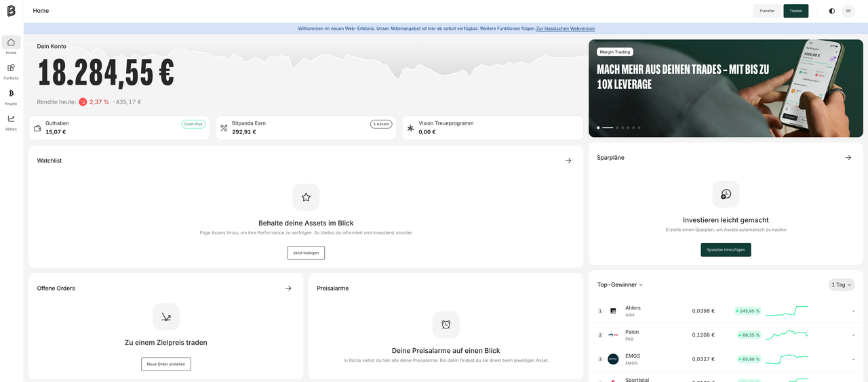Click the Watchlist star icon
The image size is (868, 382).
pyautogui.click(x=306, y=197)
